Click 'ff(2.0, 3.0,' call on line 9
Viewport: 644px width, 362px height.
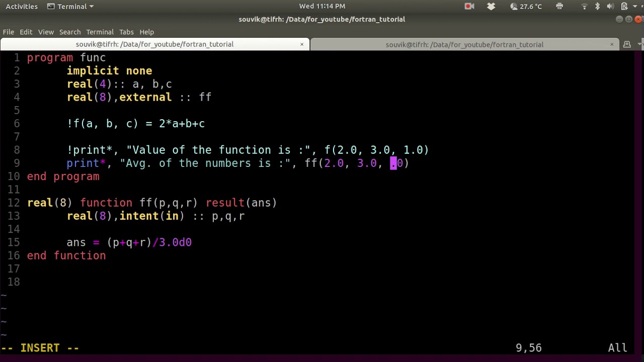coord(344,163)
